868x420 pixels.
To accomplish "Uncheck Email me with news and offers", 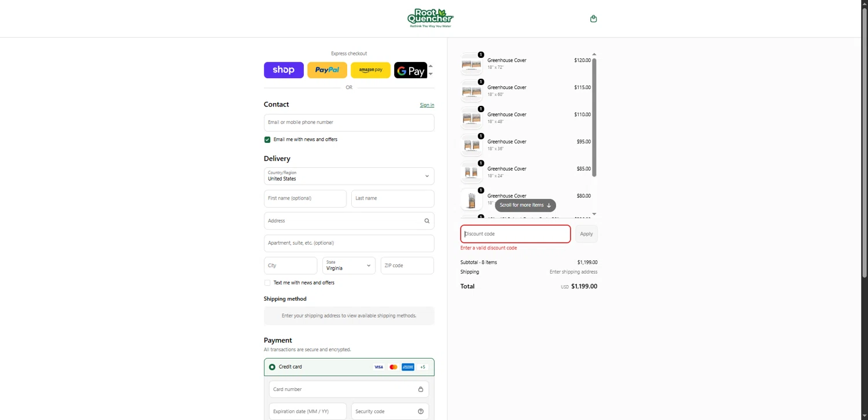I will (267, 139).
